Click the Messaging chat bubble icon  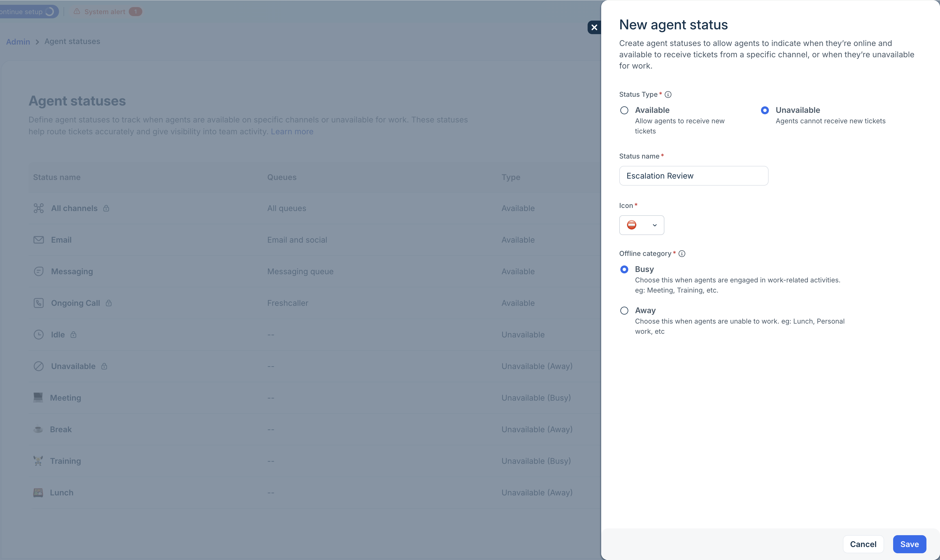pos(38,271)
